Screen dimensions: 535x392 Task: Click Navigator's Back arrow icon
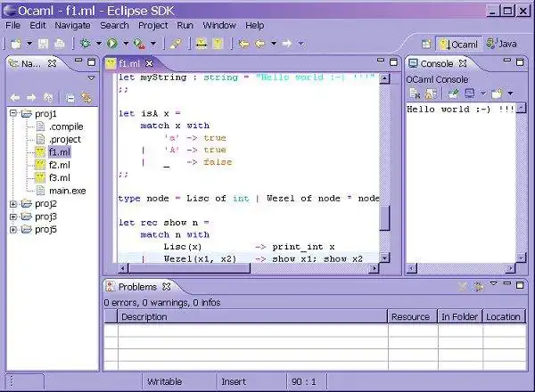pyautogui.click(x=15, y=98)
